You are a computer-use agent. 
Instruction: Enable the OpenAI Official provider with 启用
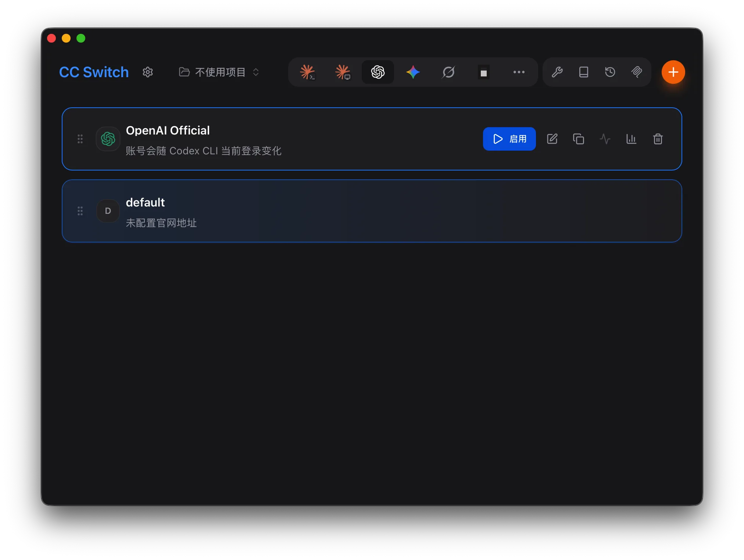pos(509,139)
